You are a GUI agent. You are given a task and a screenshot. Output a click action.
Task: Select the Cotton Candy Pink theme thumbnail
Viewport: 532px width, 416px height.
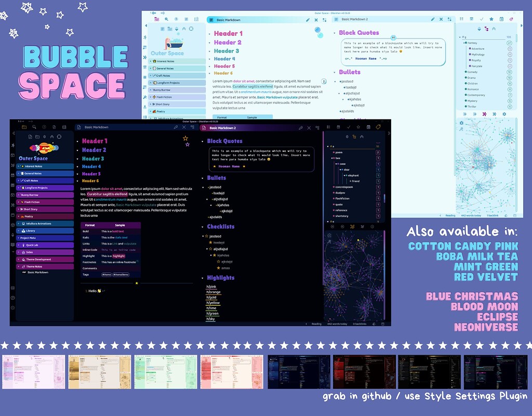(x=34, y=371)
